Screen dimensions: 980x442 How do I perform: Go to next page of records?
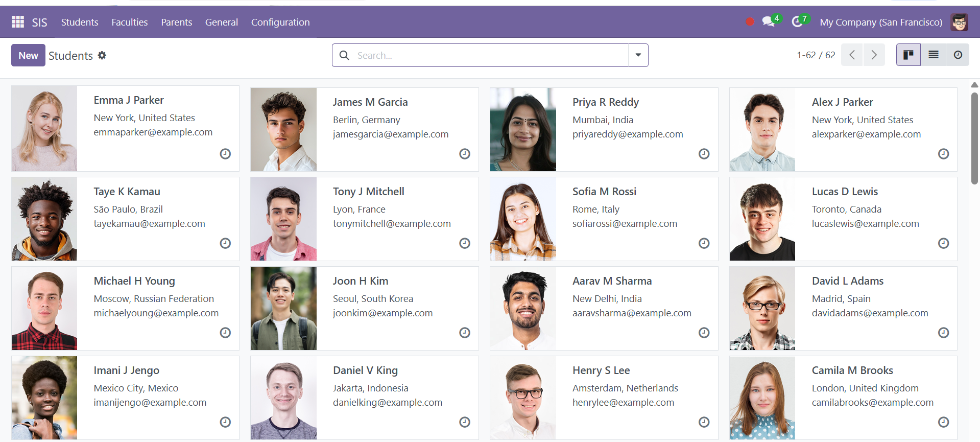(874, 55)
